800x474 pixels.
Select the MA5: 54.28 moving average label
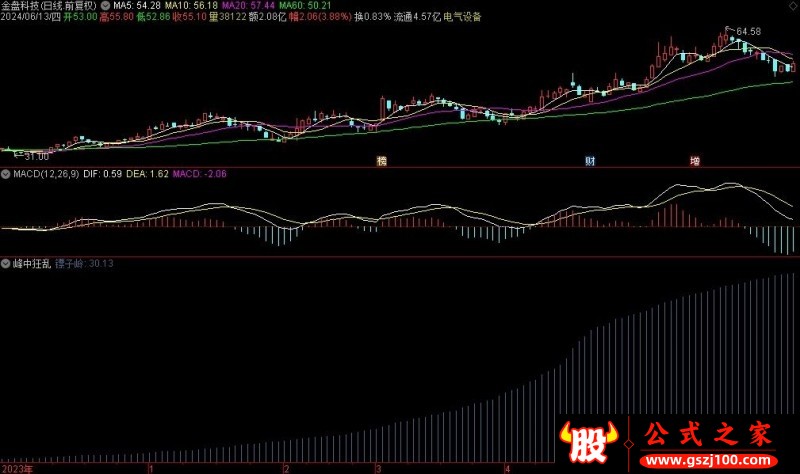[x=137, y=6]
